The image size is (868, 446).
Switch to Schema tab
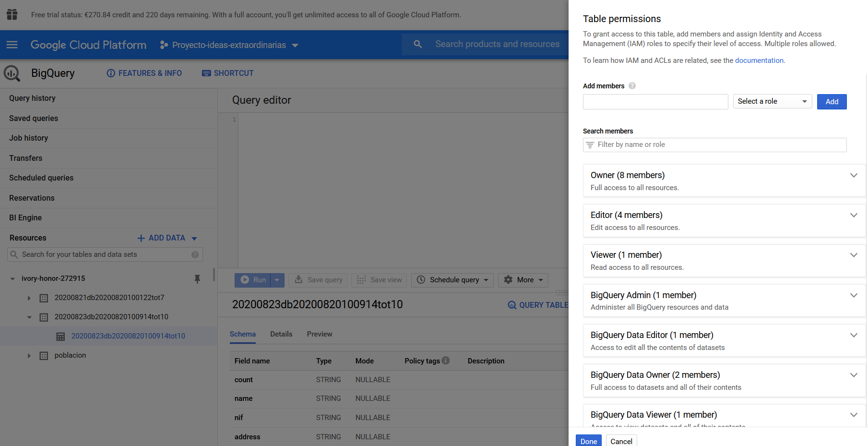243,334
